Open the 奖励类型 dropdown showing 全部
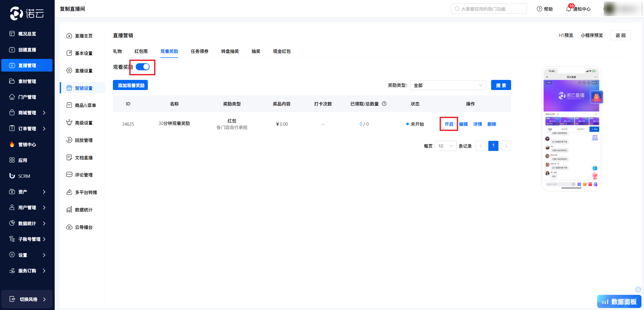 448,85
